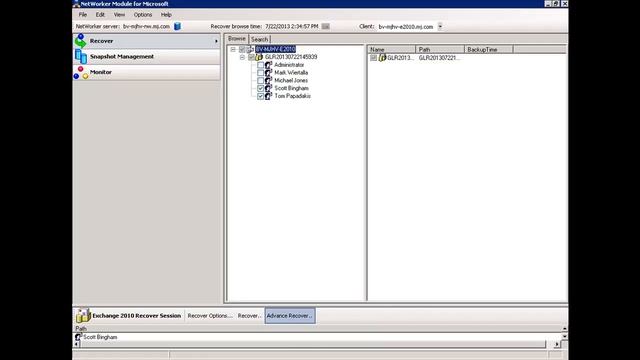Sort by the BackupTime column header
This screenshot has height=360, width=640.
[489, 49]
